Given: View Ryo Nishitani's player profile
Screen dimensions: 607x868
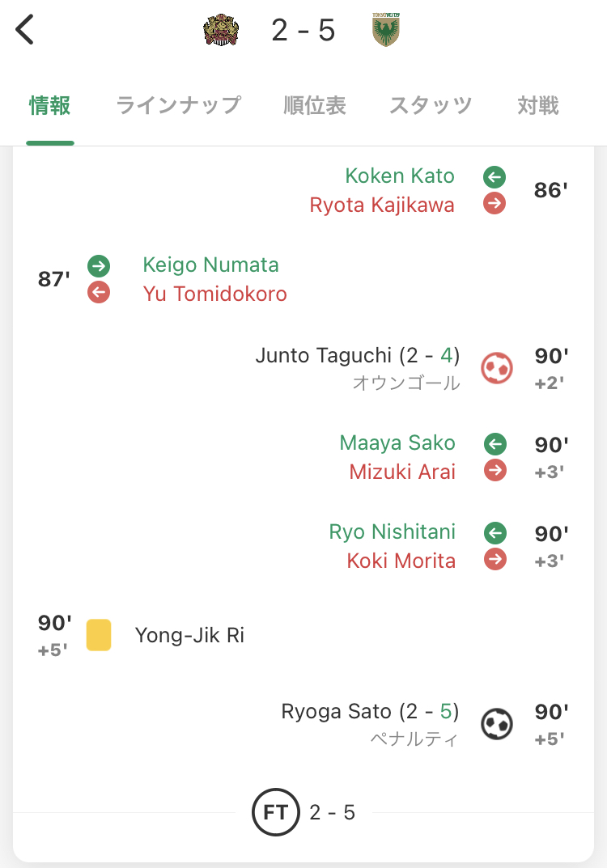Looking at the screenshot, I should 392,532.
